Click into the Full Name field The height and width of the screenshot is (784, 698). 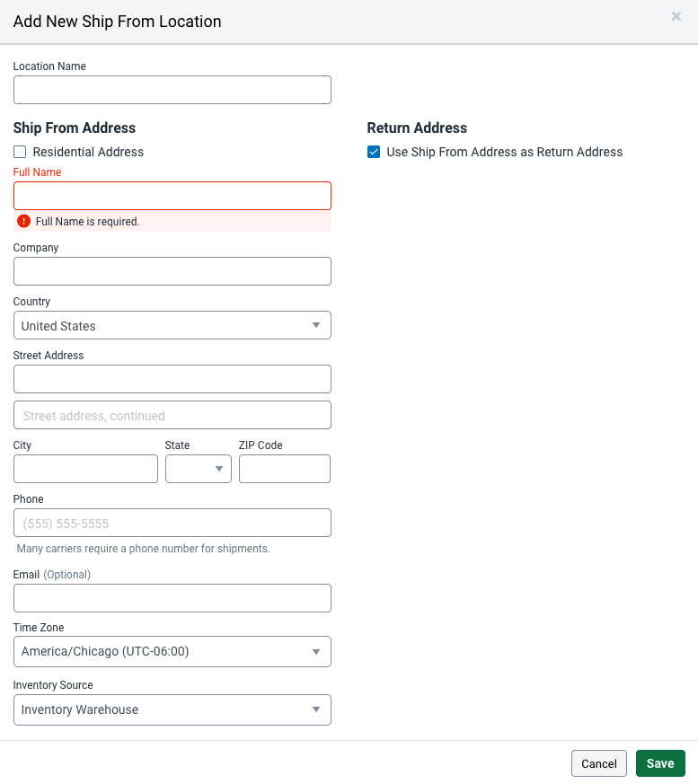pos(172,196)
